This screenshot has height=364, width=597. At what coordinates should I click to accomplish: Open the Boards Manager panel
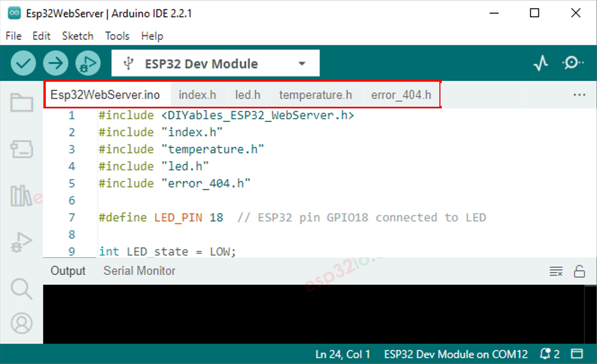pyautogui.click(x=22, y=149)
